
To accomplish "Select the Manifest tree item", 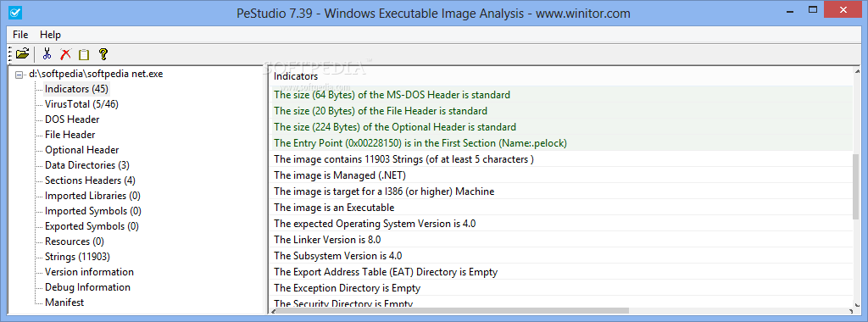I will point(64,302).
